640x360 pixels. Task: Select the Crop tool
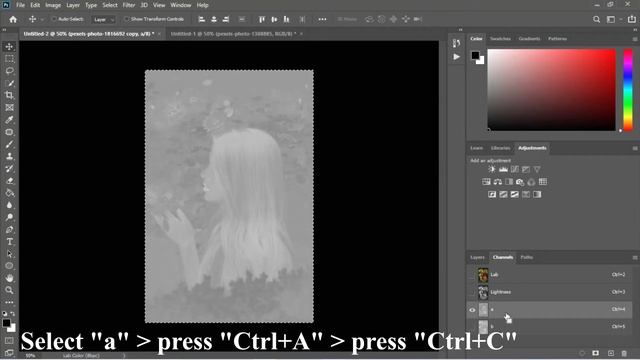pos(9,95)
